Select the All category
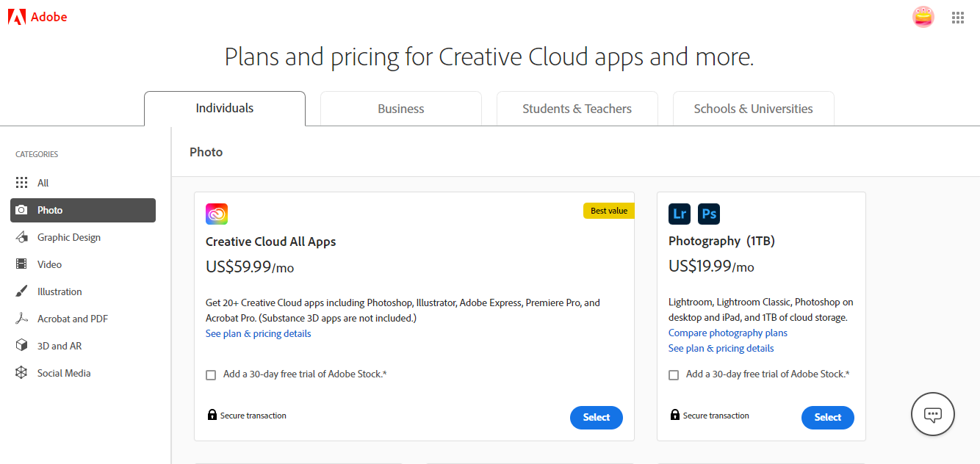 83,183
